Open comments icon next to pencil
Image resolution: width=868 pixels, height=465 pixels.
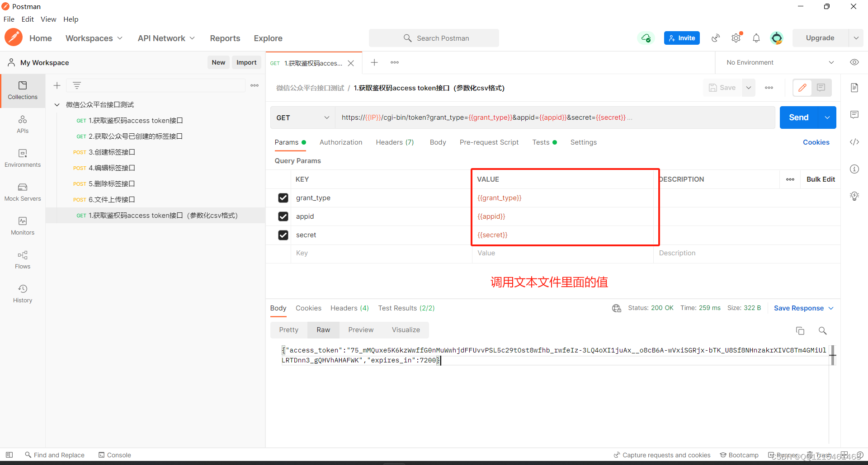coord(821,88)
